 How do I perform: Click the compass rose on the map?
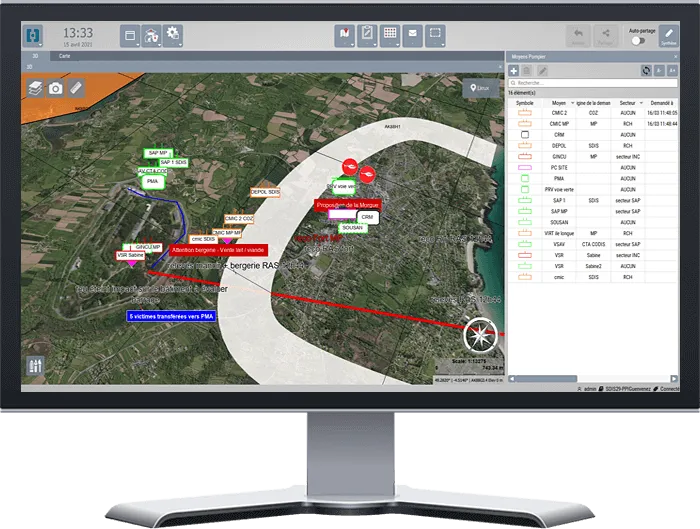tap(480, 335)
